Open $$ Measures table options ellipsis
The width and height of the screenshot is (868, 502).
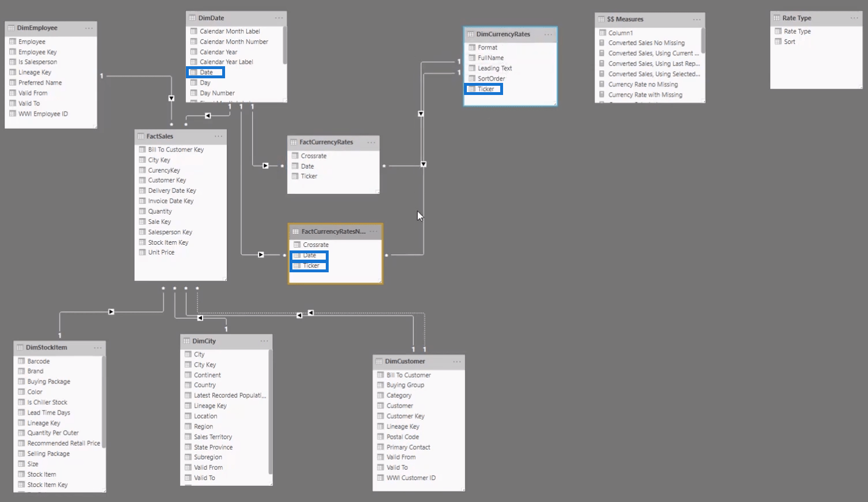pos(696,20)
